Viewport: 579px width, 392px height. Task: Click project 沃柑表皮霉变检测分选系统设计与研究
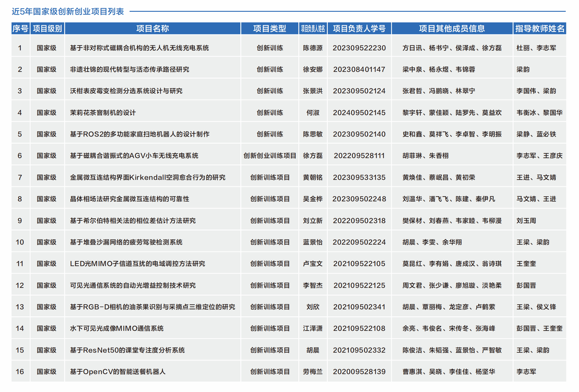[x=126, y=91]
